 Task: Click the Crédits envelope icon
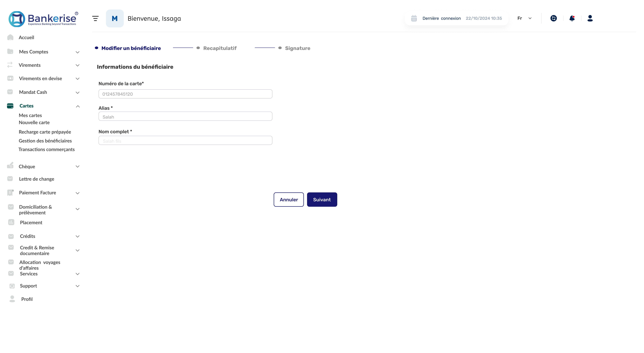pyautogui.click(x=11, y=236)
